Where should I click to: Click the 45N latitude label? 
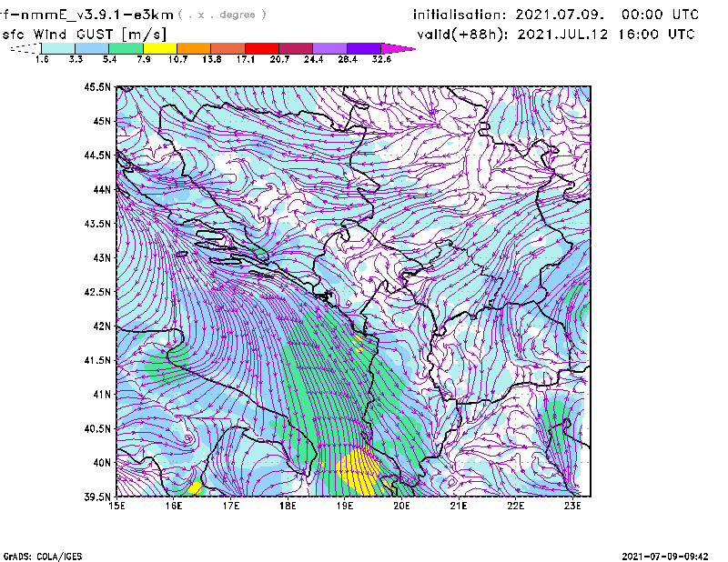[103, 121]
